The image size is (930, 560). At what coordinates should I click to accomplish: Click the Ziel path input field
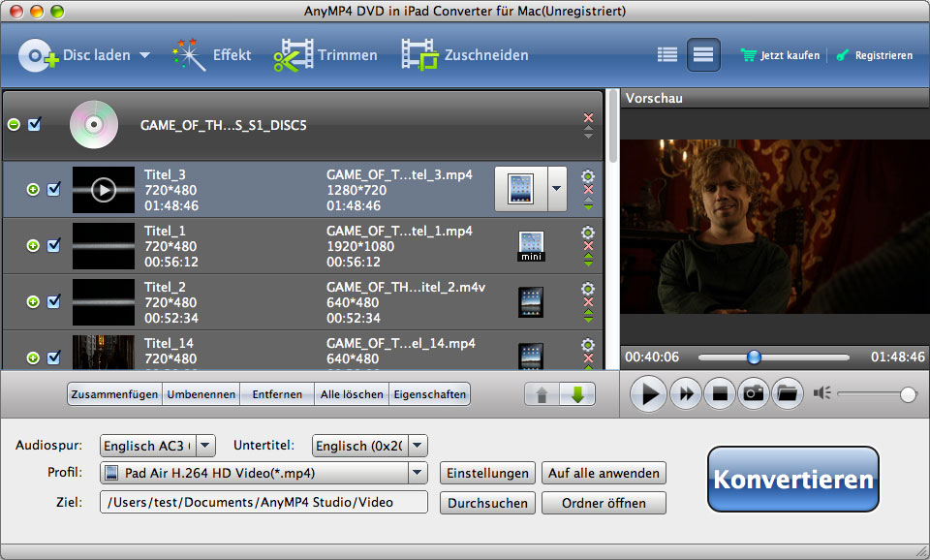(263, 502)
